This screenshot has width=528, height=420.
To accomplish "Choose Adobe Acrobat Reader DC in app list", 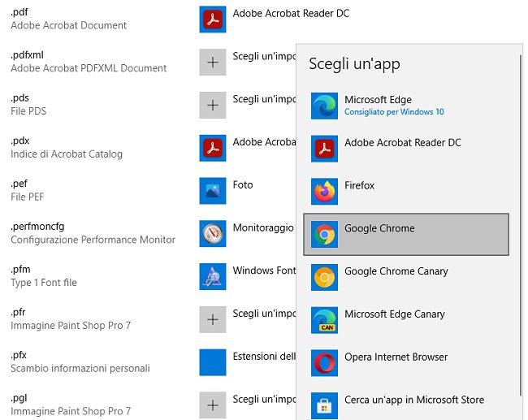I will (402, 142).
